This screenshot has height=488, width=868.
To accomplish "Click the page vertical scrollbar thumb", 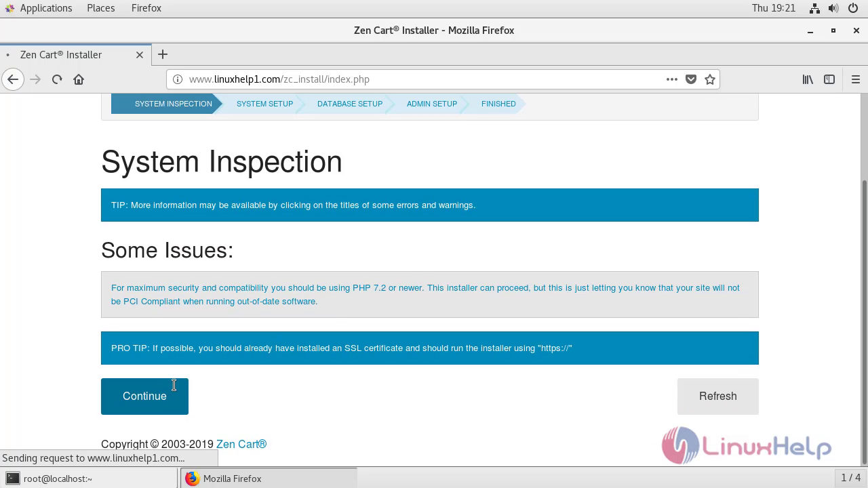I will 864,322.
